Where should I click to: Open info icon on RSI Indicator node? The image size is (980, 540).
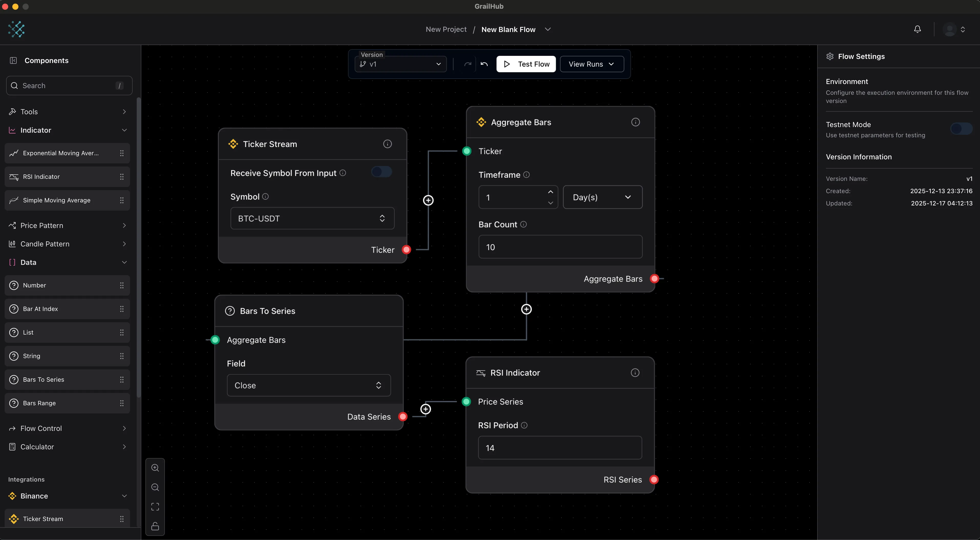635,372
